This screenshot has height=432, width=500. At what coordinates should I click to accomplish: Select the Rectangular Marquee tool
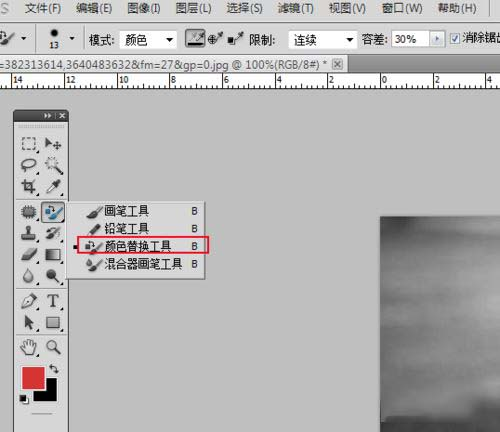29,144
